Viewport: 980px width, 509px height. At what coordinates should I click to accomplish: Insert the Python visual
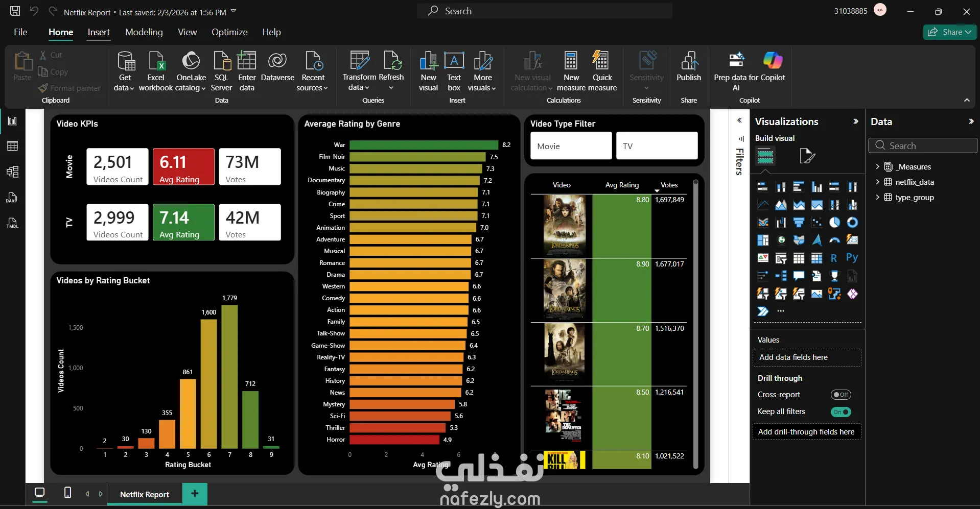pyautogui.click(x=852, y=258)
